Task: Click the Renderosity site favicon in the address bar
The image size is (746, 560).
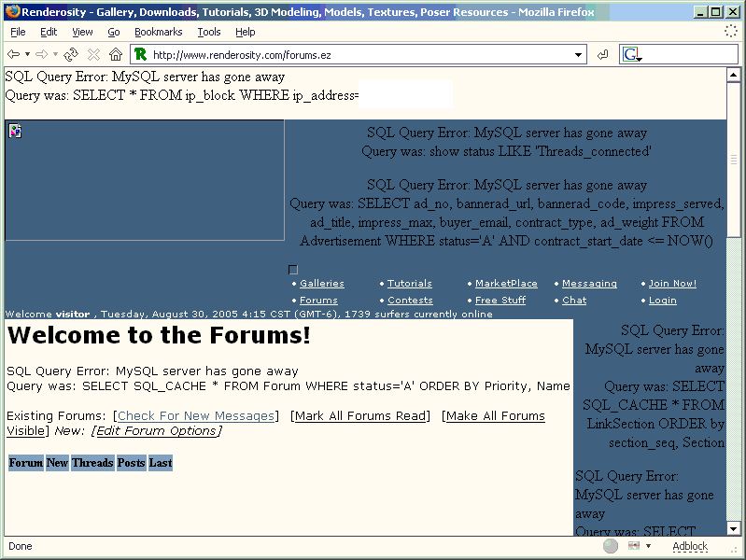Action: pos(140,54)
